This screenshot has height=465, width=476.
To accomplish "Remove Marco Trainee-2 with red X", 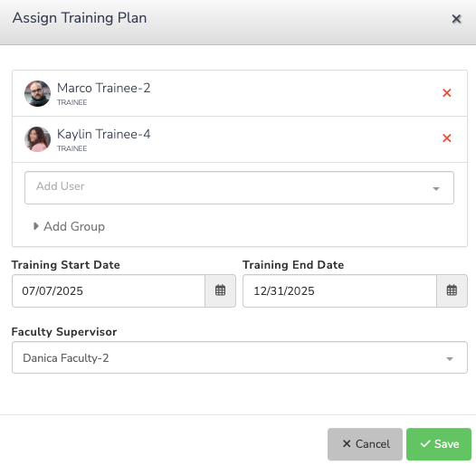I will point(446,93).
